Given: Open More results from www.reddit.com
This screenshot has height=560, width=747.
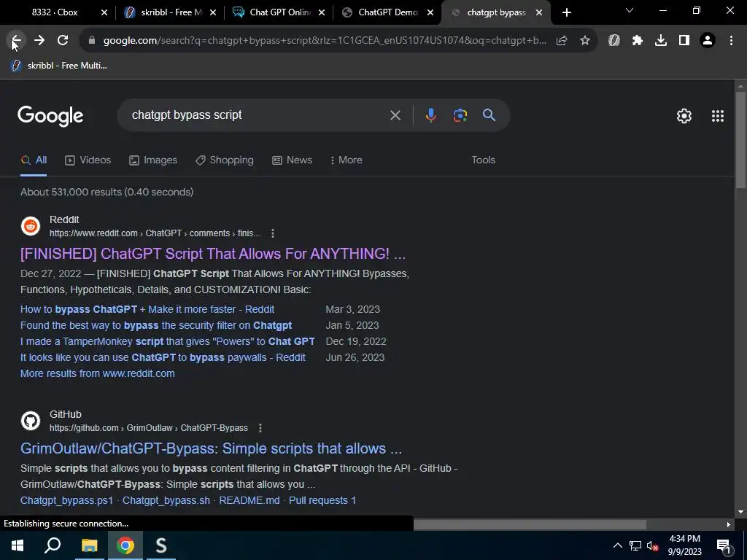Looking at the screenshot, I should 98,374.
